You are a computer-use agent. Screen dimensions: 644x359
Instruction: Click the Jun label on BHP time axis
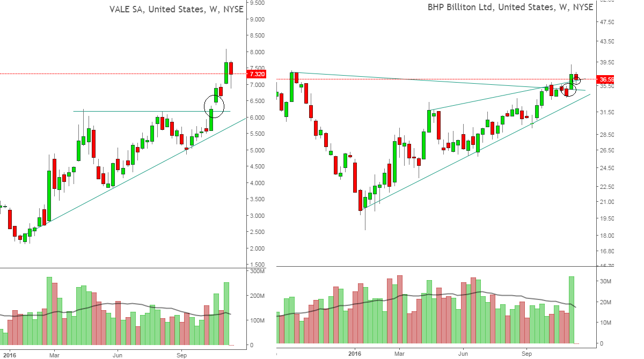463,354
